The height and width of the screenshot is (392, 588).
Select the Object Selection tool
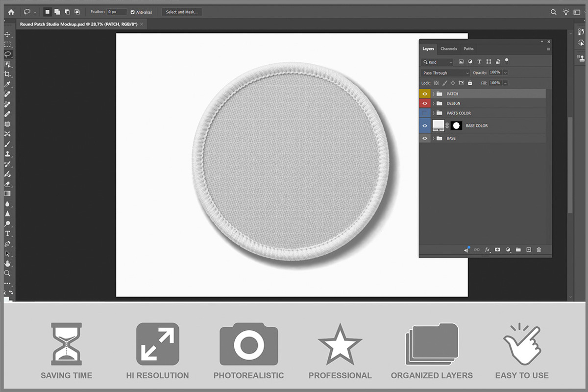point(7,64)
